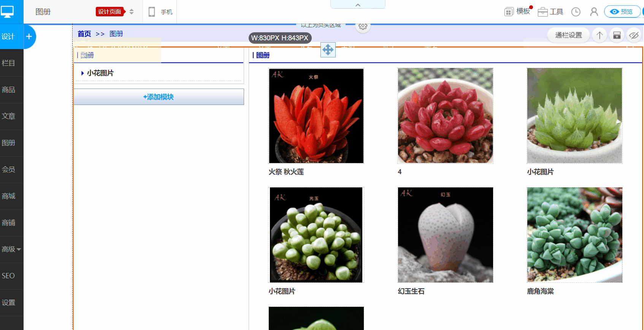The image size is (644, 330).
Task: Click the header area gear settings icon
Action: point(363,26)
